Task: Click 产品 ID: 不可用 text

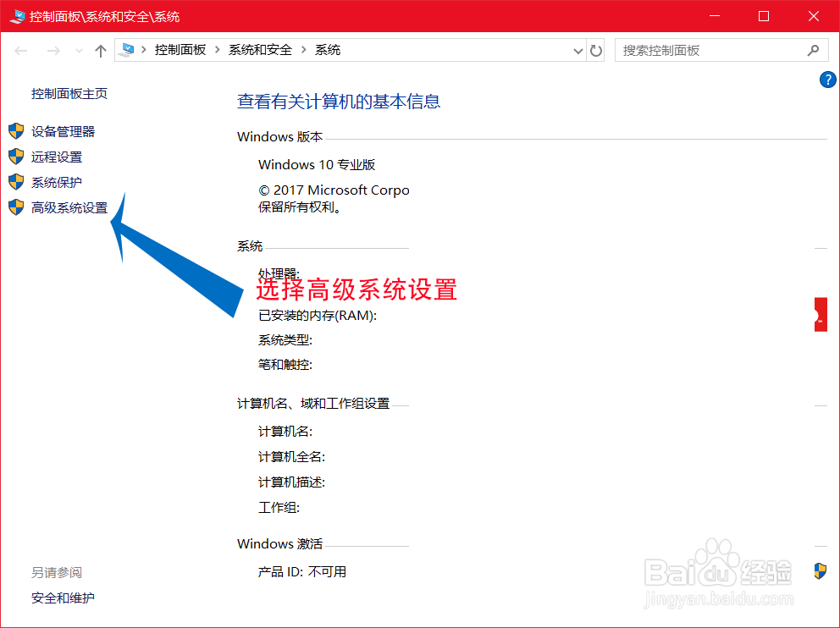Action: tap(302, 572)
